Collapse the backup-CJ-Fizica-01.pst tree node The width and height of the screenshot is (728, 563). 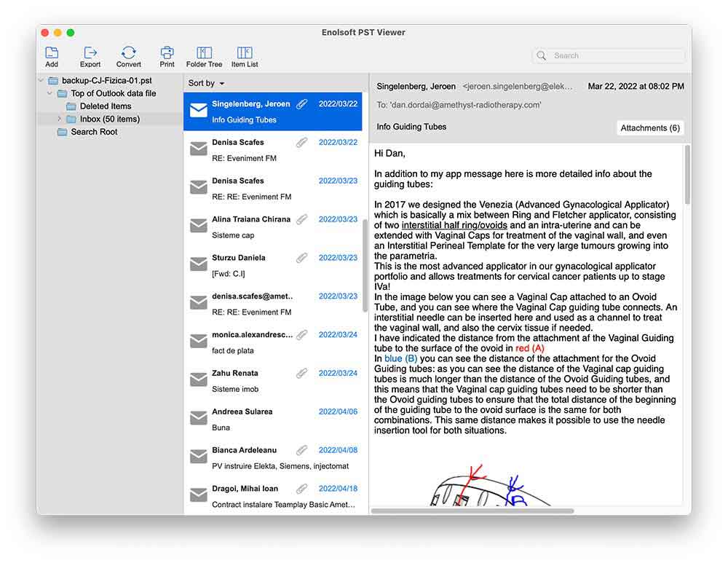coord(41,81)
